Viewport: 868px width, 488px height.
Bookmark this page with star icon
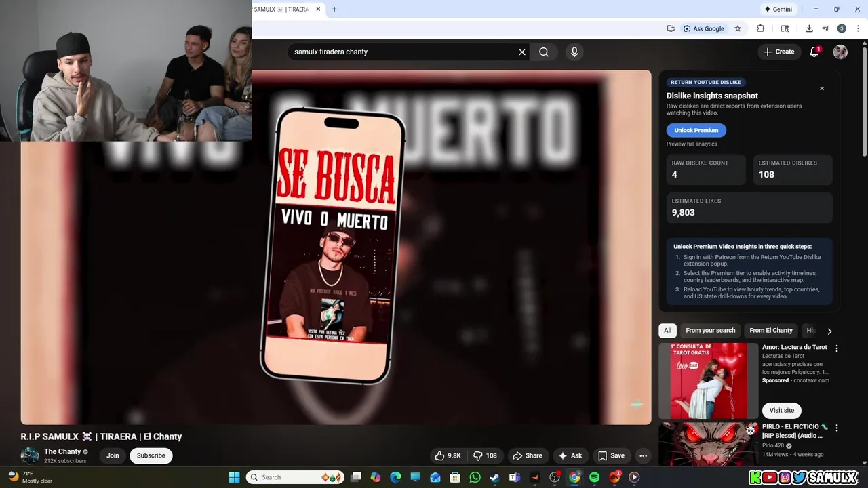click(x=738, y=28)
